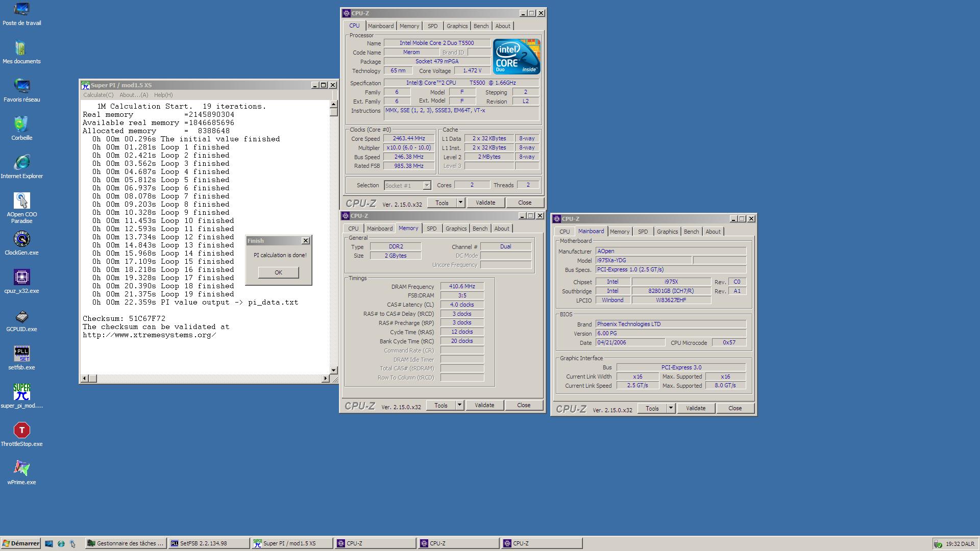Launch ThrottleStop.exe desktop icon
This screenshot has width=980, height=551.
21,435
